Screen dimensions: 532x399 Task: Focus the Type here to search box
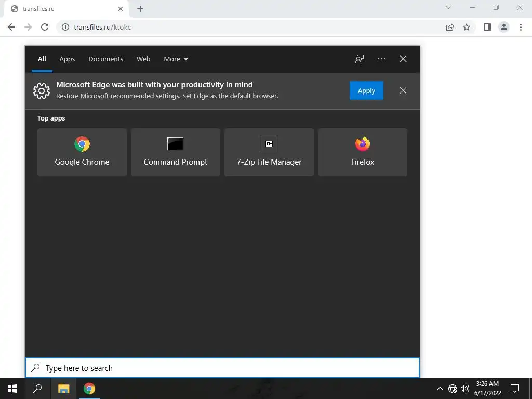point(222,368)
